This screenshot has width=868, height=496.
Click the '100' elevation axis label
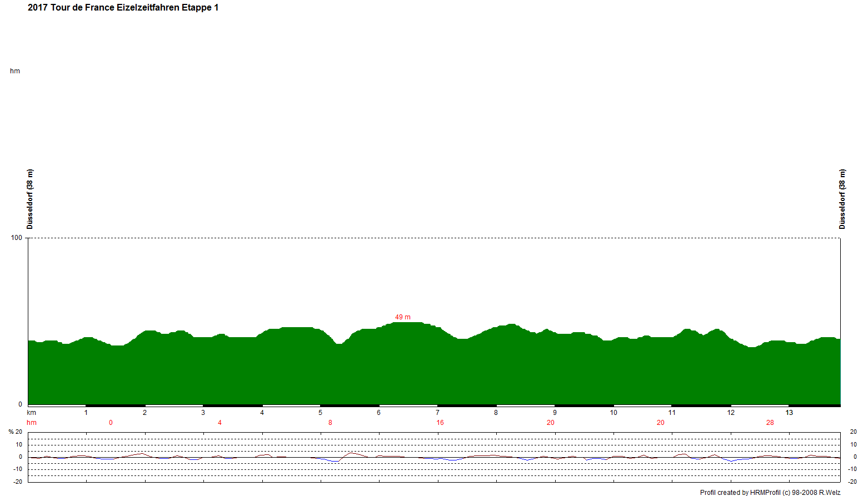[17, 238]
